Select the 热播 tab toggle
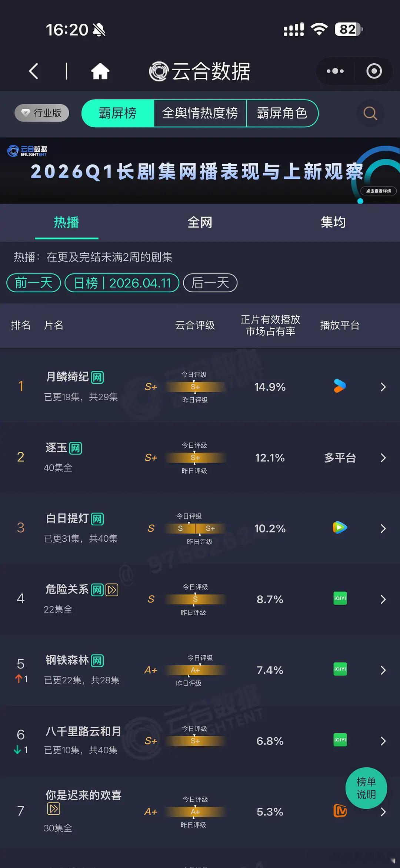 66,222
